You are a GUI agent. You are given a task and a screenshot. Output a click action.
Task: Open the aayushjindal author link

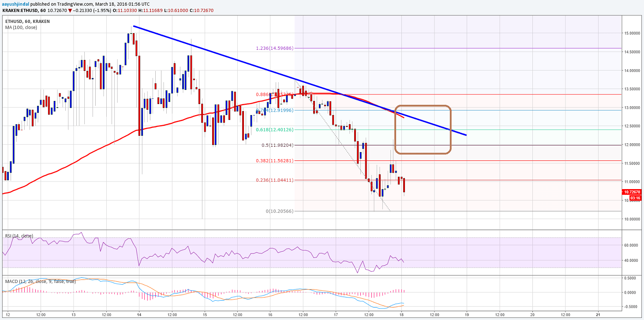[15, 3]
